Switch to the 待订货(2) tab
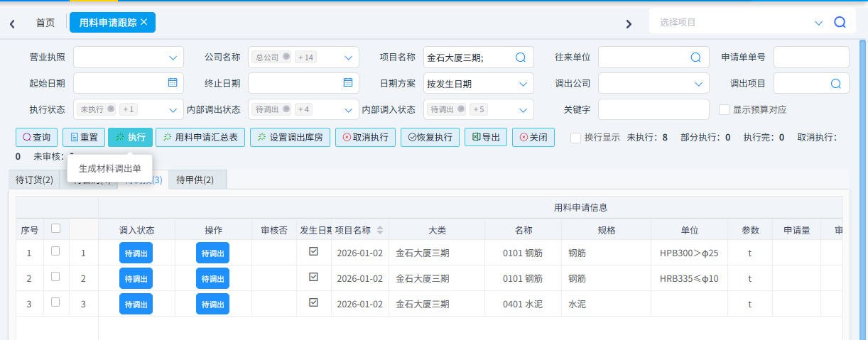Image resolution: width=868 pixels, height=340 pixels. click(34, 180)
